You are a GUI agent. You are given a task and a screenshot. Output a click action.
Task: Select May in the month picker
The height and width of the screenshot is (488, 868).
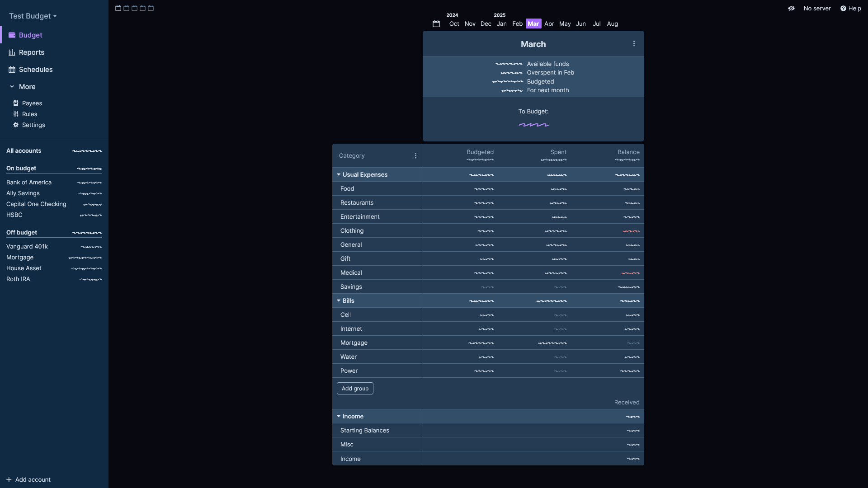click(565, 24)
